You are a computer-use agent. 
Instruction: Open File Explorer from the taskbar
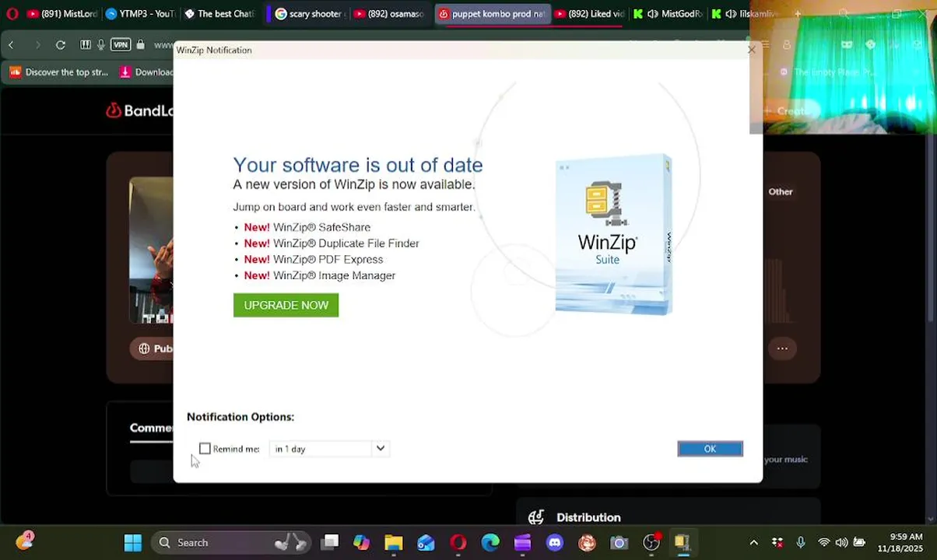point(394,542)
